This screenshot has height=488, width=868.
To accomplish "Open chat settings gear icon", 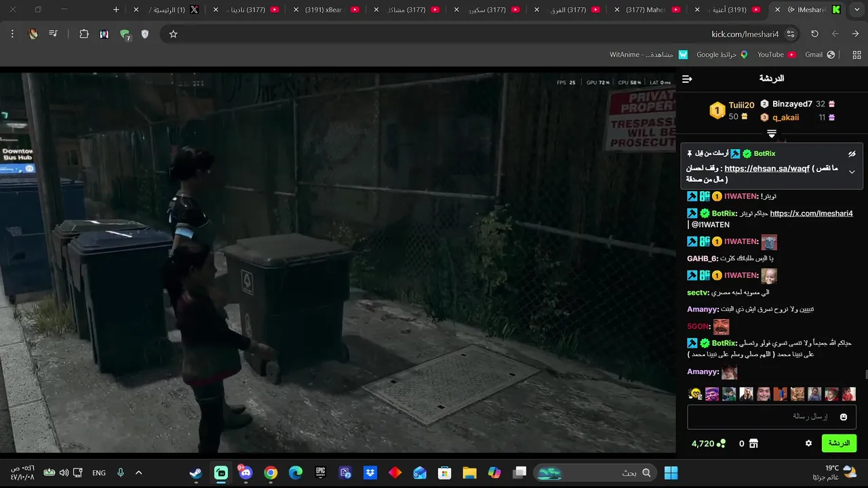I will pos(808,443).
